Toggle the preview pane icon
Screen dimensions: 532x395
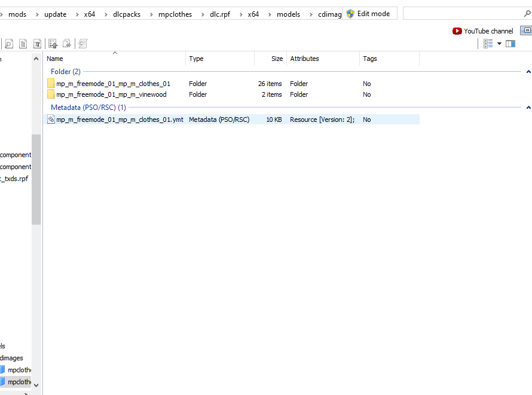(510, 44)
